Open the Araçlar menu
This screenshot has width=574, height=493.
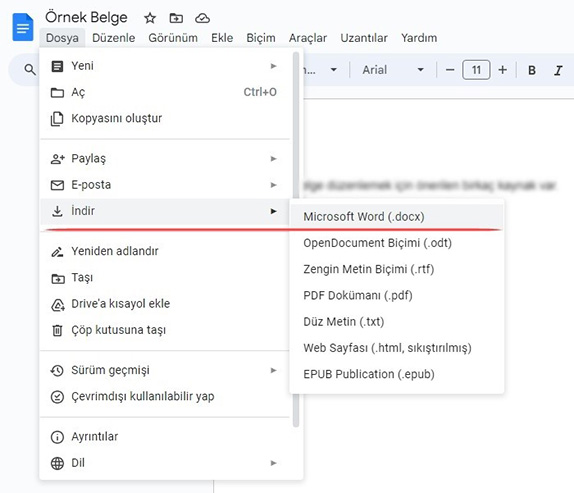point(308,38)
